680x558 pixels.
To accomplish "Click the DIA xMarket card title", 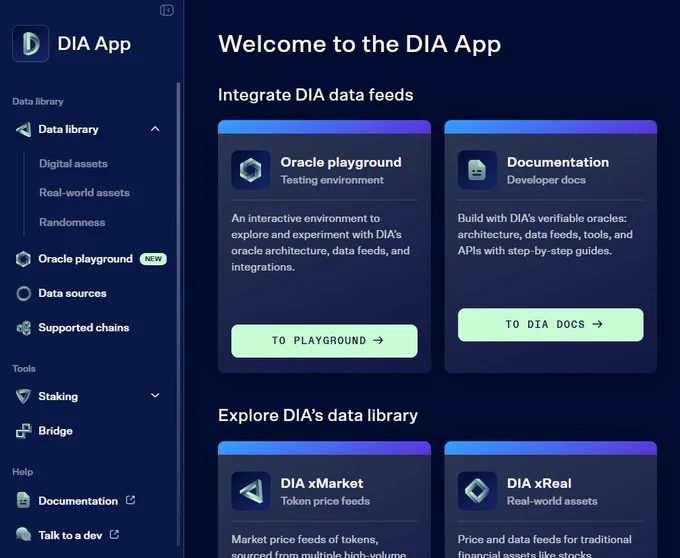I will point(322,483).
